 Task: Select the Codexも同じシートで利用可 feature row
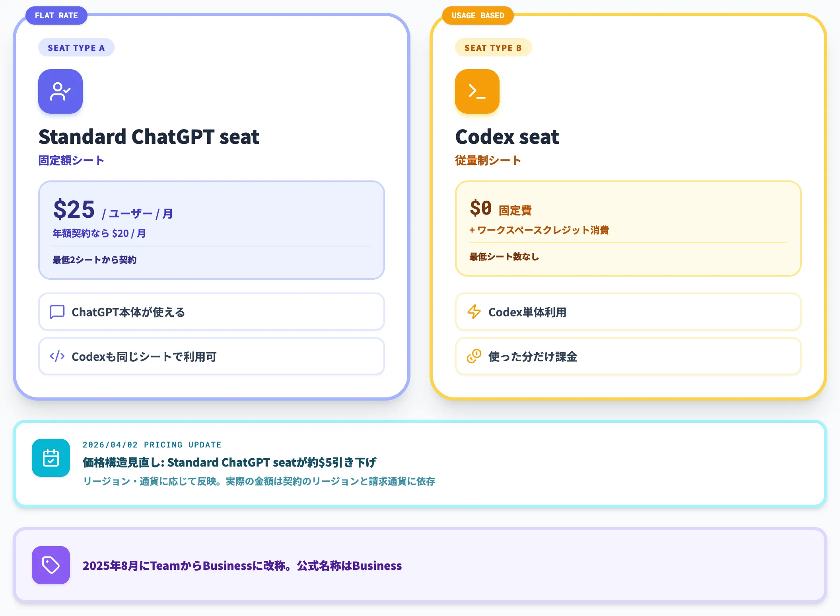coord(212,356)
